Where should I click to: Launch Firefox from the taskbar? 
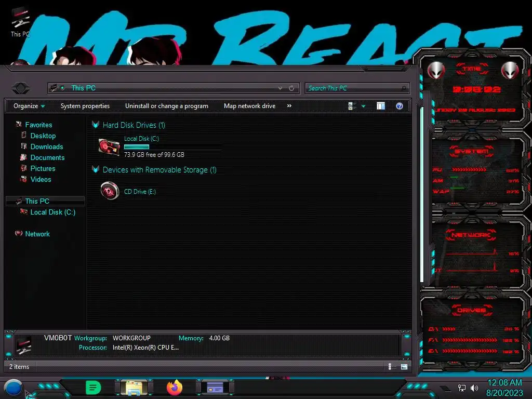click(x=175, y=388)
